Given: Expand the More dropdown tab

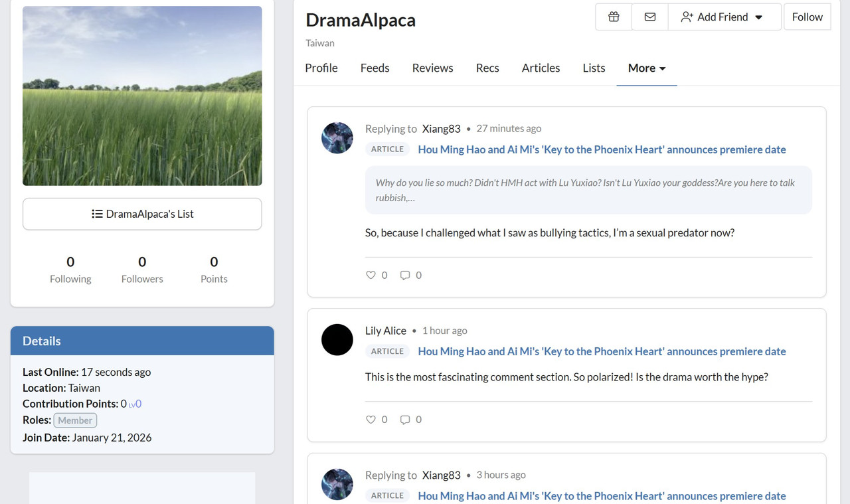Looking at the screenshot, I should coord(647,68).
